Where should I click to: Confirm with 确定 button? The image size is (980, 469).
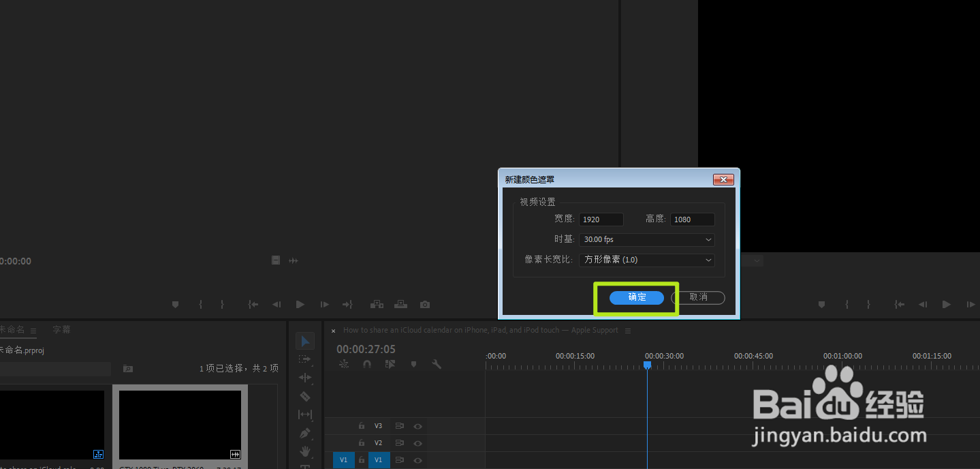point(637,298)
